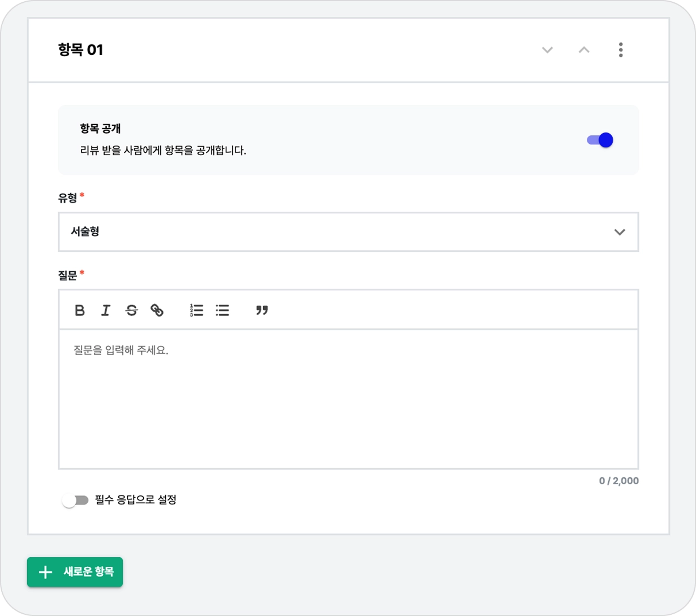Enable the 필수 응답으로 설정 toggle
Viewport: 696px width, 616px height.
(75, 500)
